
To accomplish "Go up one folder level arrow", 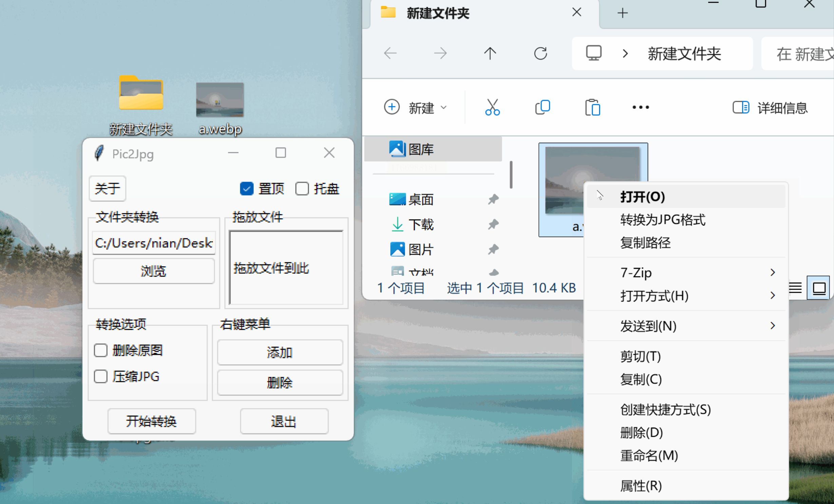I will click(490, 54).
